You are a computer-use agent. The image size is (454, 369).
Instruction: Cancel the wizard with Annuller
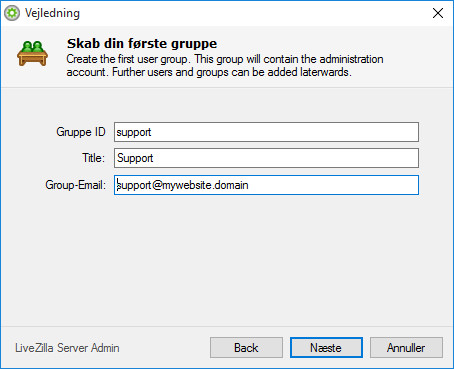(x=406, y=348)
